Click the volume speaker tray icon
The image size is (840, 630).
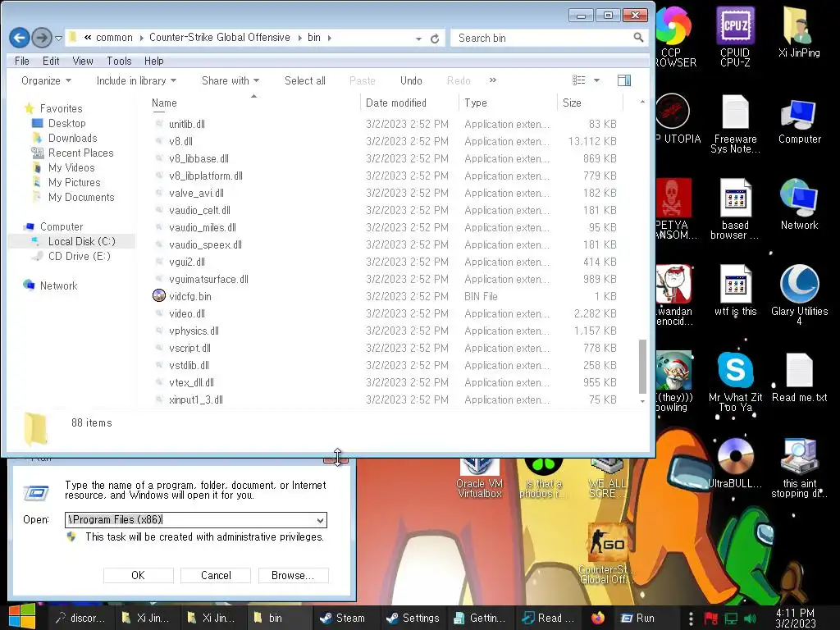coord(750,619)
